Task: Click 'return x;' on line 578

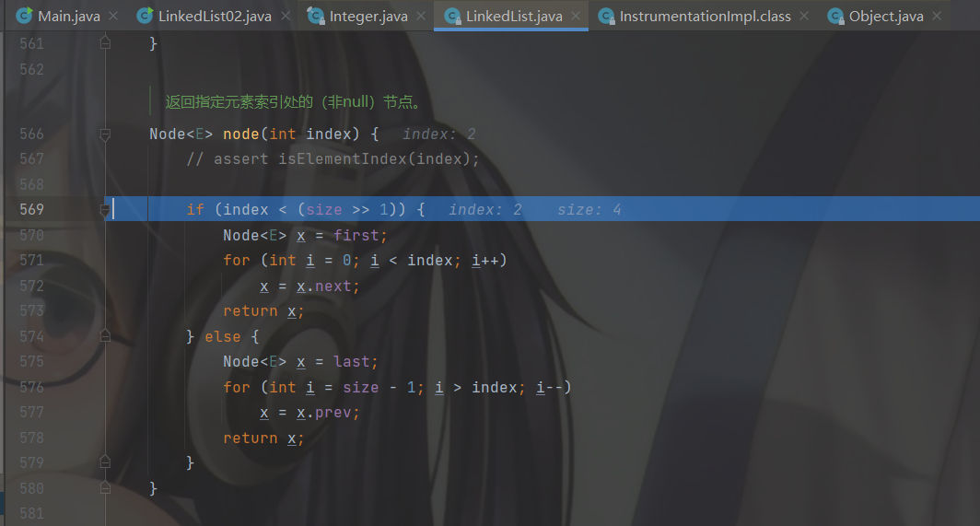Action: 263,438
